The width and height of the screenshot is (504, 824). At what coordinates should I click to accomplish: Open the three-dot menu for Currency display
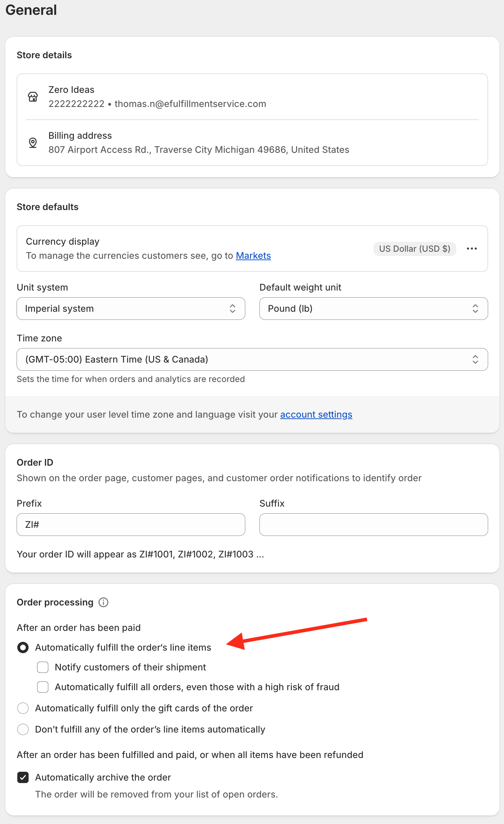472,249
